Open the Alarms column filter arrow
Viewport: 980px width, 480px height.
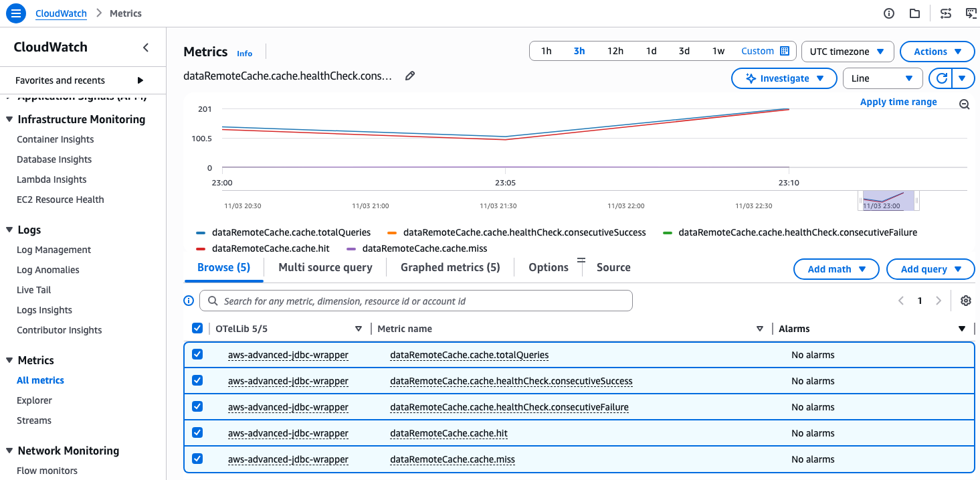coord(962,329)
